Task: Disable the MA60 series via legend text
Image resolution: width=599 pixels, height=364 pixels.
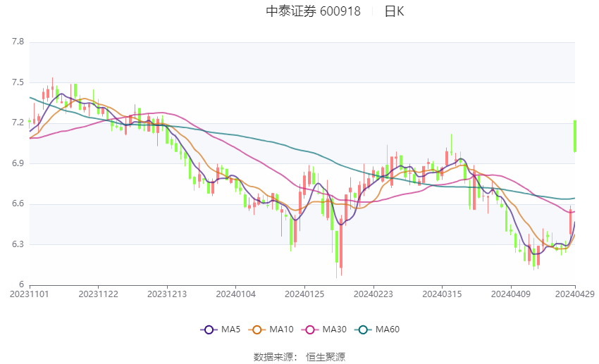Action: point(387,330)
